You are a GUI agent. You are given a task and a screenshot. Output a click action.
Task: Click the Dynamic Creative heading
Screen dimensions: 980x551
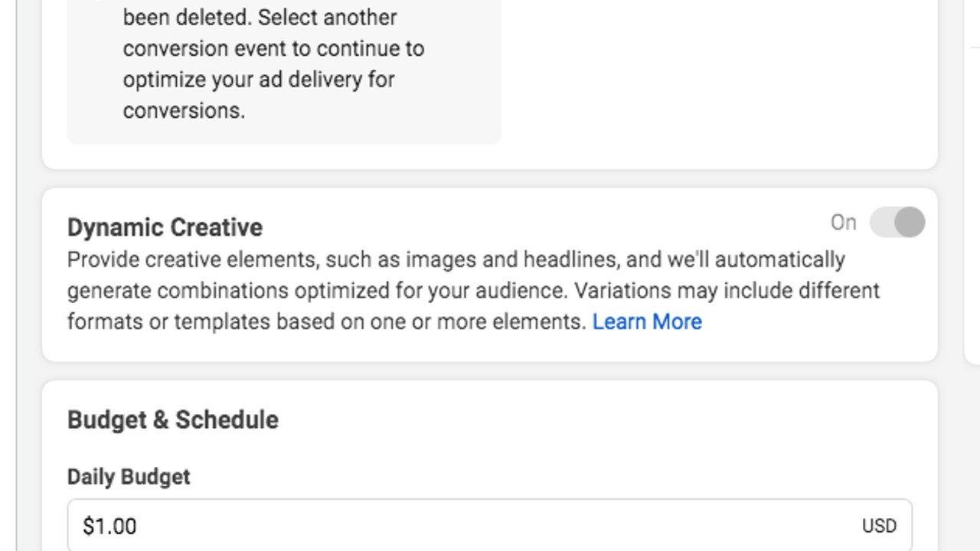coord(165,227)
